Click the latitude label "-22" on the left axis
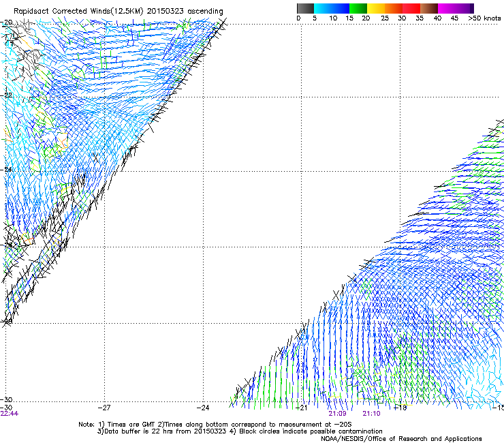This screenshot has height=443, width=504. pos(6,95)
